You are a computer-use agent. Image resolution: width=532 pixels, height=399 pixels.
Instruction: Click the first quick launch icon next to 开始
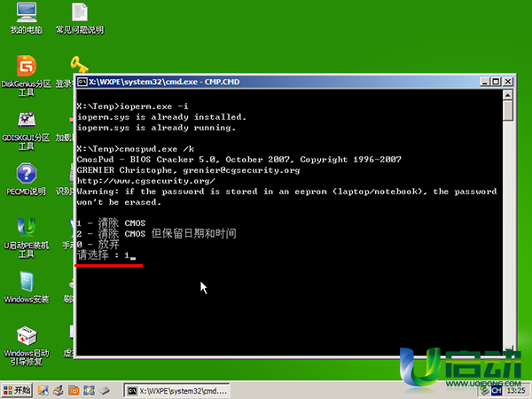pos(43,391)
